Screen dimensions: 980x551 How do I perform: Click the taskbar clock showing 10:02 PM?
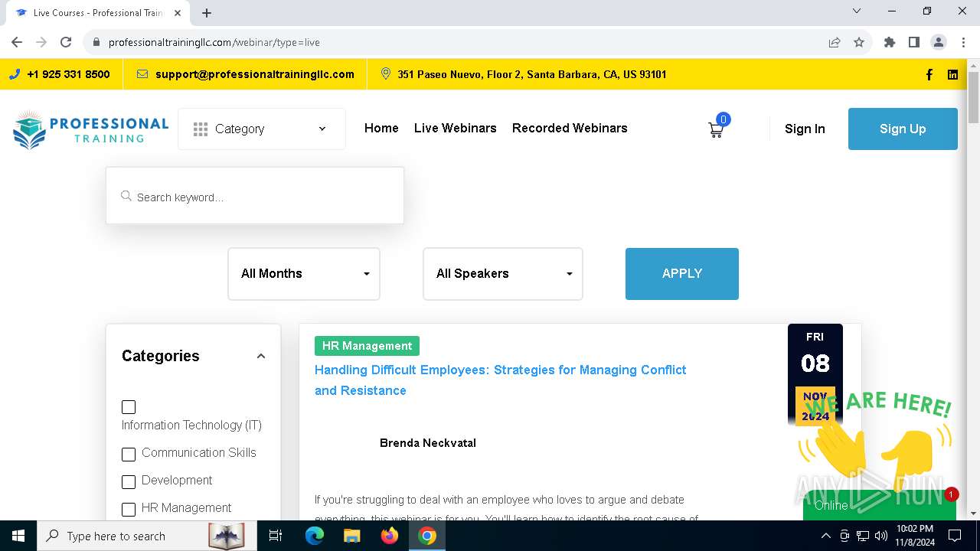[915, 536]
